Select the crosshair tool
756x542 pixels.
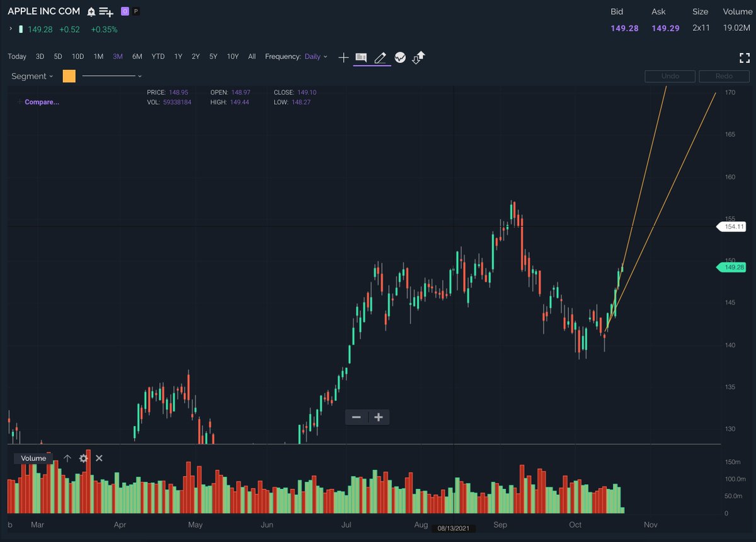[x=343, y=57]
